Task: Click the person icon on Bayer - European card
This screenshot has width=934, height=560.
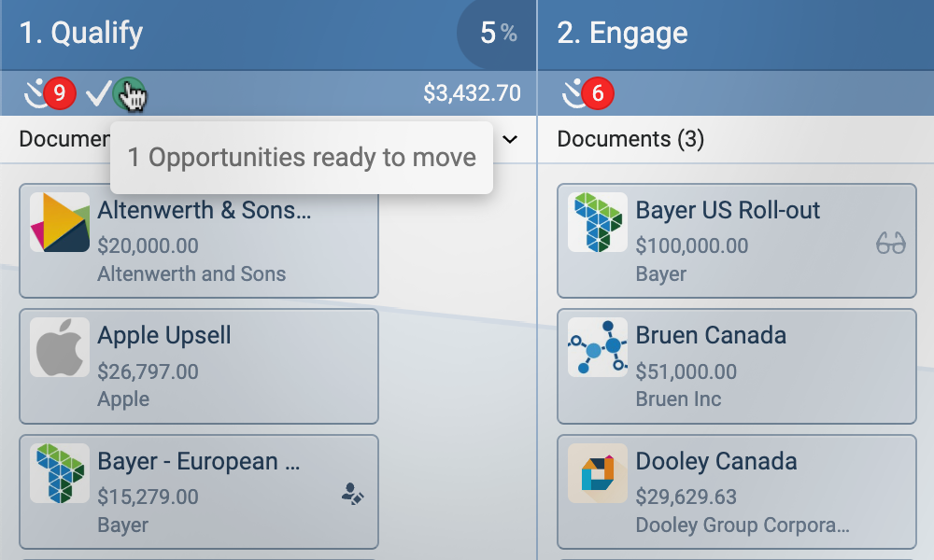Action: pos(352,496)
